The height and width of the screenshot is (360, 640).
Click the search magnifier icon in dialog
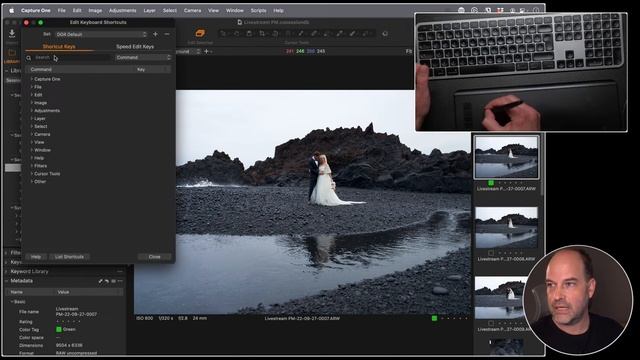[29, 58]
